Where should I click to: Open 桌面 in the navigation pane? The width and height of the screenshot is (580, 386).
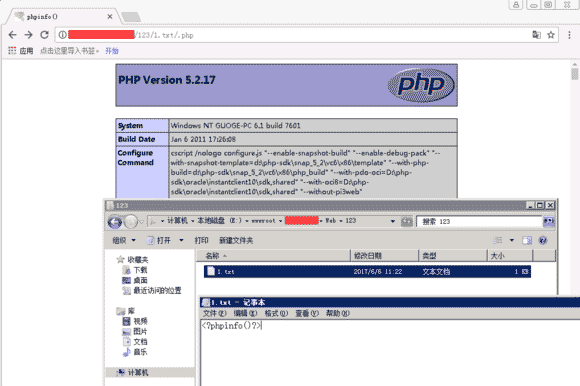(135, 280)
